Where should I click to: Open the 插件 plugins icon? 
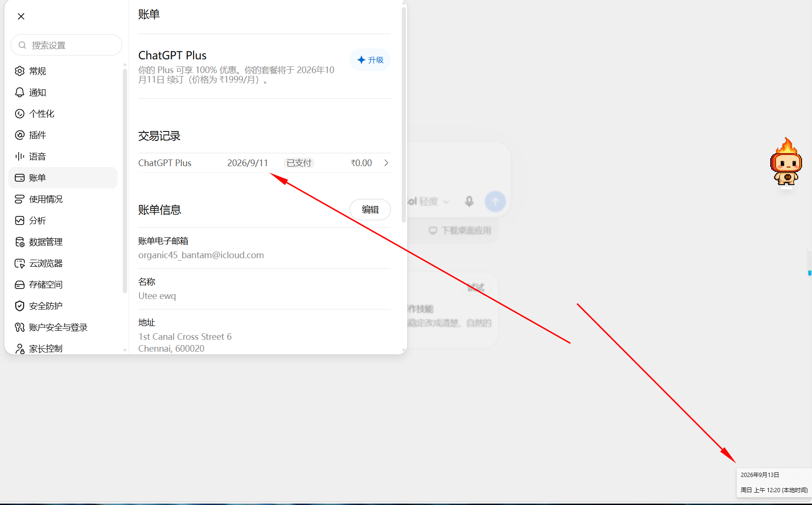tap(19, 135)
